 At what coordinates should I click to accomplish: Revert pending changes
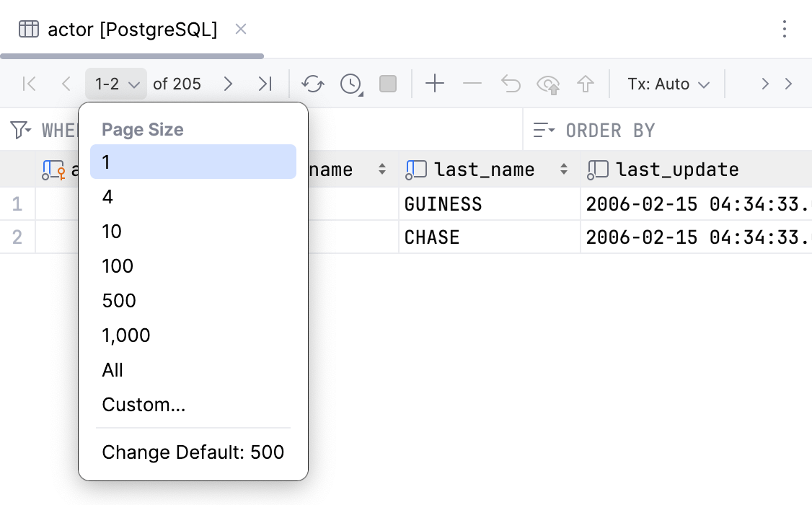(x=511, y=84)
